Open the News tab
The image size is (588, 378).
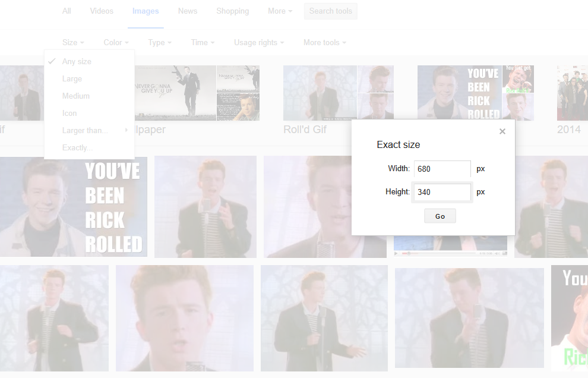(188, 11)
